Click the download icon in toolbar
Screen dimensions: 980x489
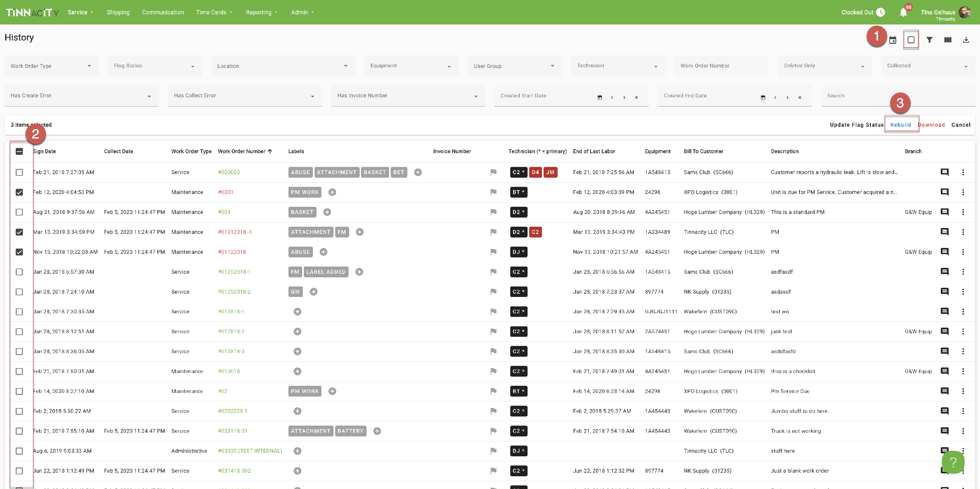(x=966, y=40)
